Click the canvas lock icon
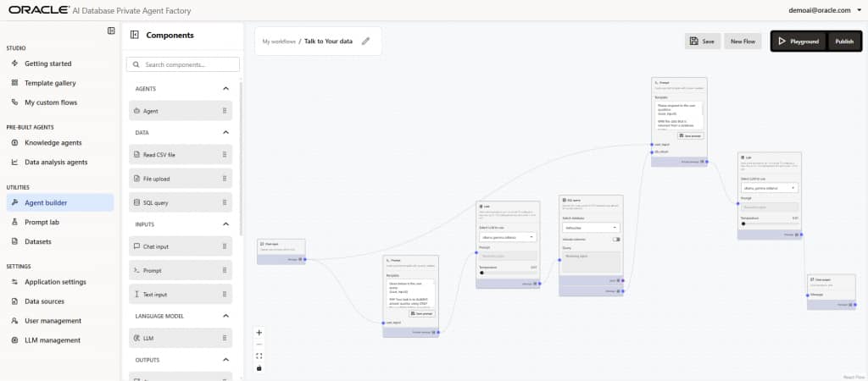This screenshot has height=381, width=868. pos(259,367)
